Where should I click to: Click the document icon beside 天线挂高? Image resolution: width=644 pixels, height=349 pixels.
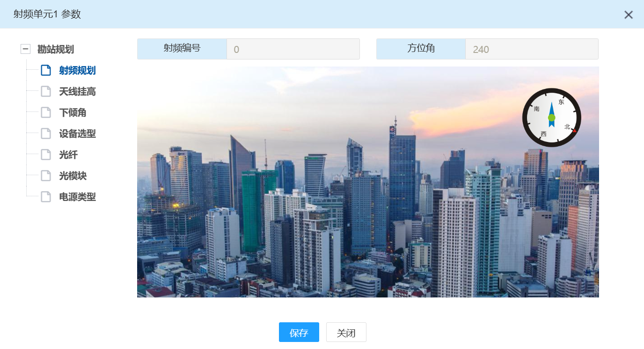click(46, 91)
